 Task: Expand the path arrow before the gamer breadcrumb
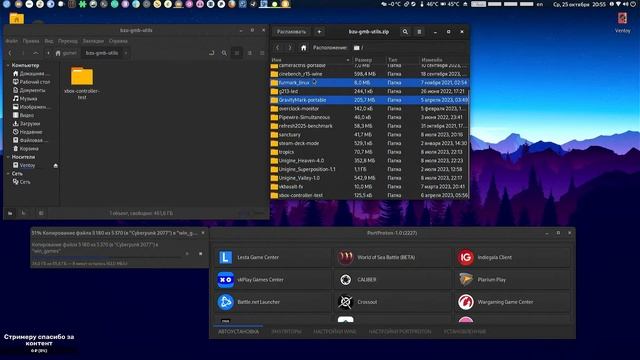(x=48, y=53)
